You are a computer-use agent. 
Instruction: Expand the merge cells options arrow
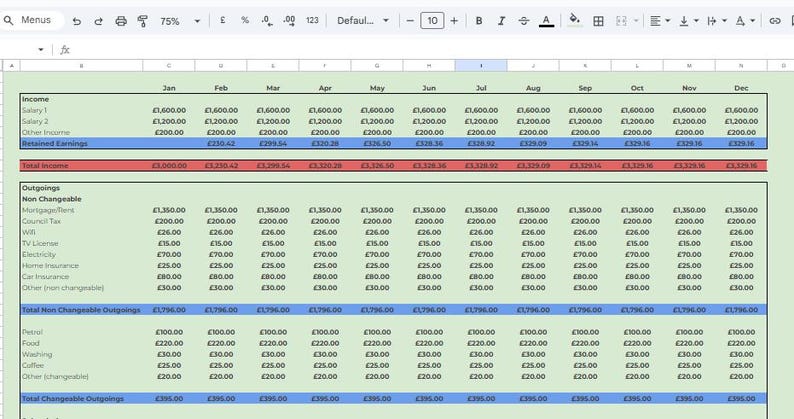coord(636,21)
